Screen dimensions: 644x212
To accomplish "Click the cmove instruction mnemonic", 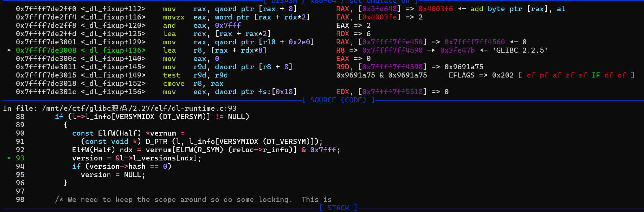I will pyautogui.click(x=174, y=83).
